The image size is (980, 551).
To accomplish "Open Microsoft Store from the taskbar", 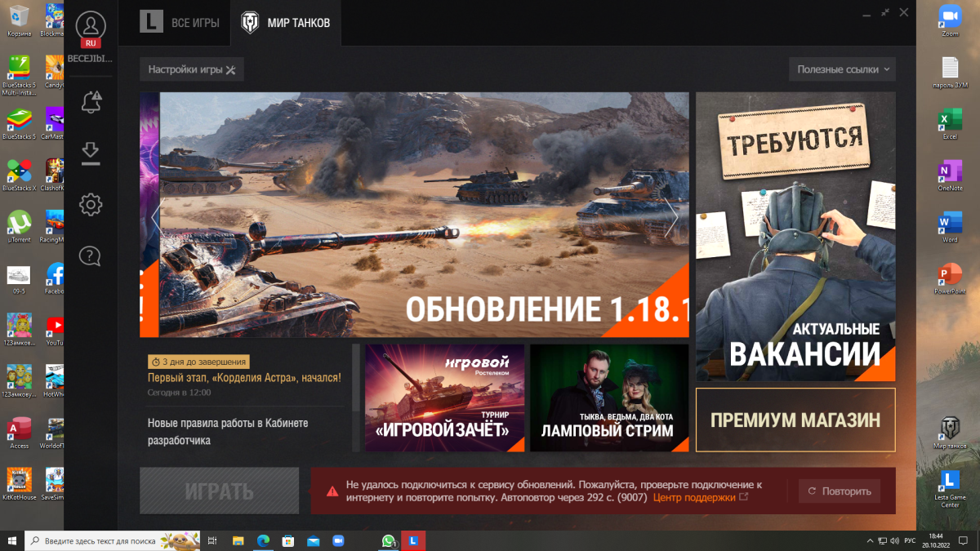I will click(x=288, y=540).
